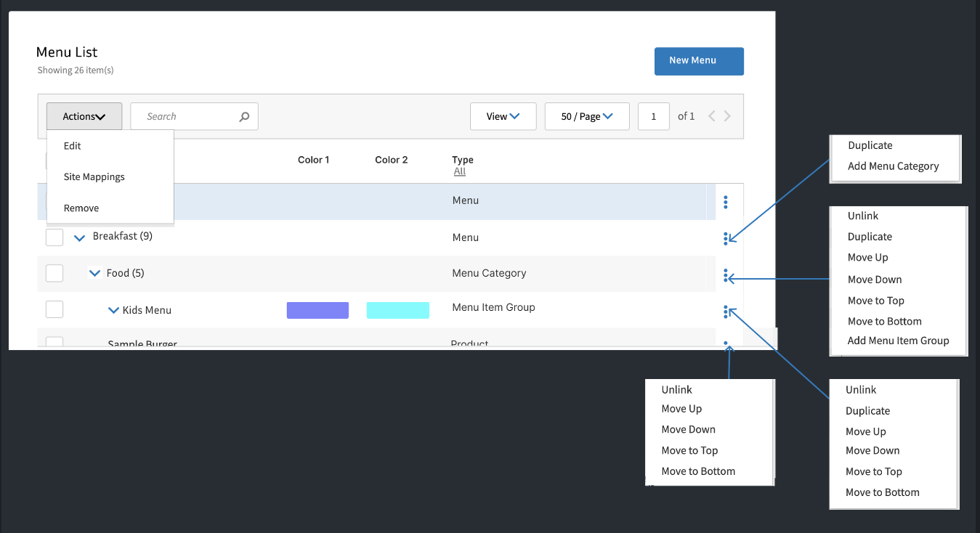Check the Food row checkbox
Screen dimensions: 980x533
[54, 272]
